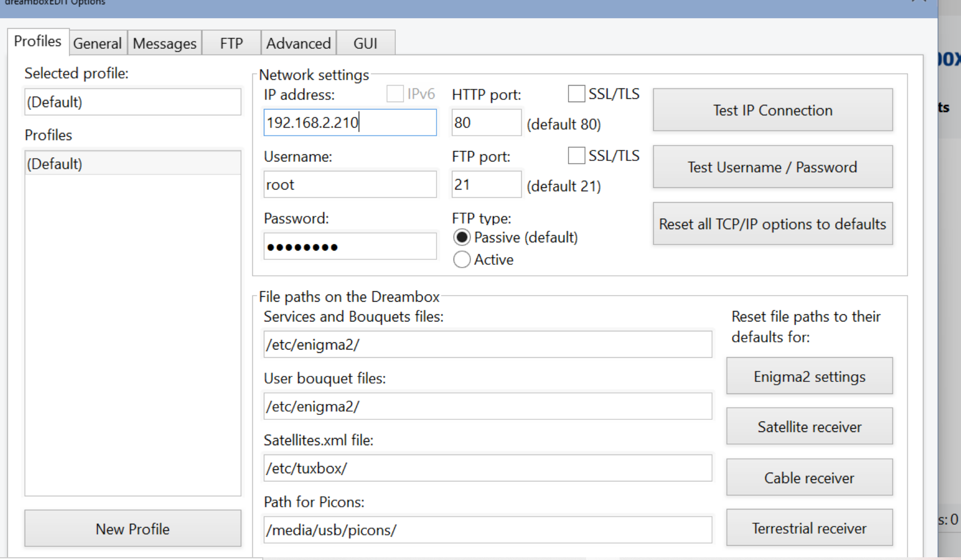Click the HTTP port field

click(x=486, y=123)
